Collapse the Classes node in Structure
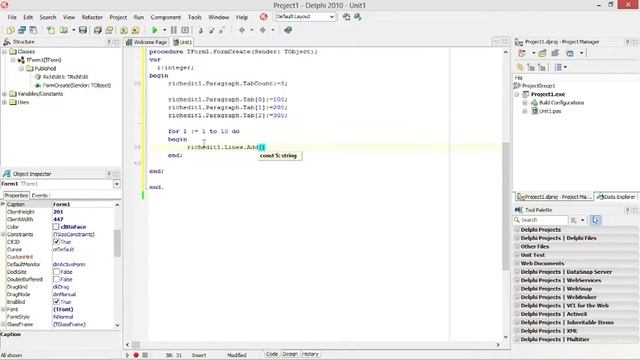The width and height of the screenshot is (640, 360). pos(4,51)
